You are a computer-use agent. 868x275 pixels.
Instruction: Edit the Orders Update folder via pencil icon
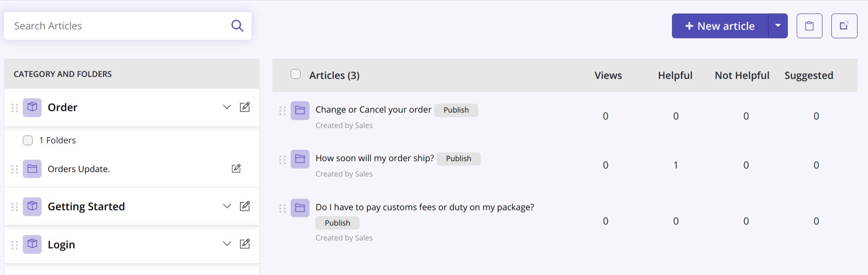(236, 168)
